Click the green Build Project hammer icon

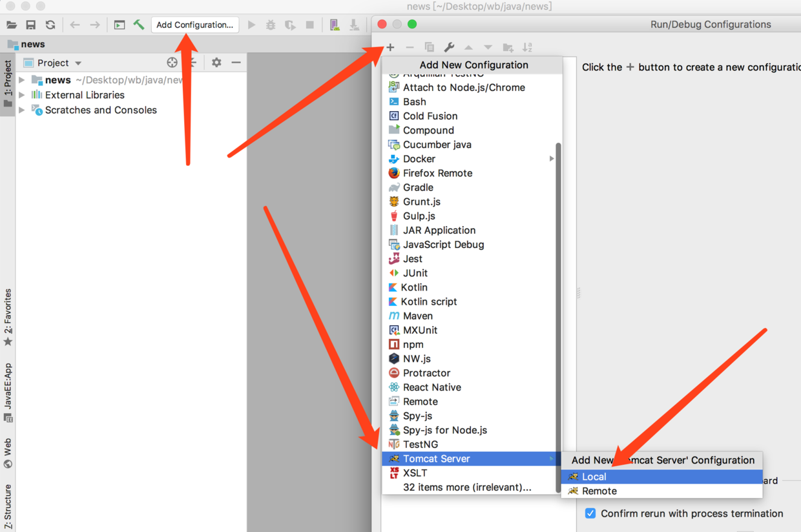139,25
